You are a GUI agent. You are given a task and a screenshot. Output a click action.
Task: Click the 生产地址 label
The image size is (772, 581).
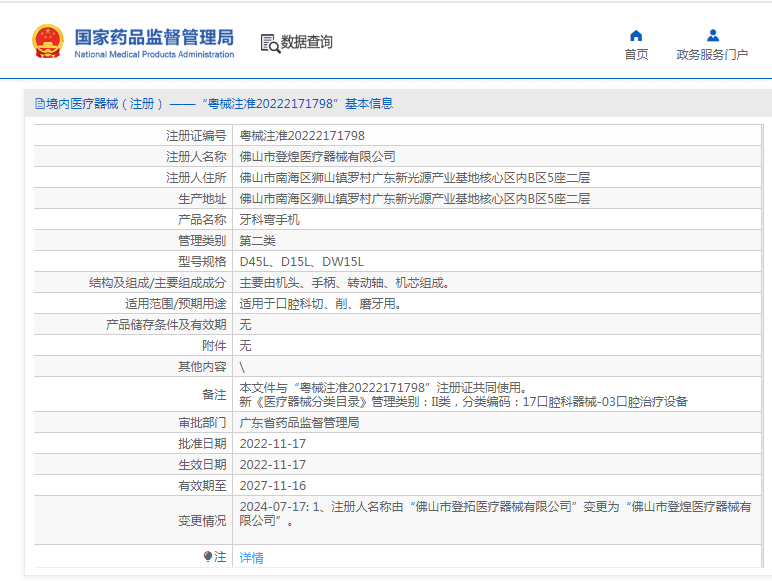(x=202, y=198)
